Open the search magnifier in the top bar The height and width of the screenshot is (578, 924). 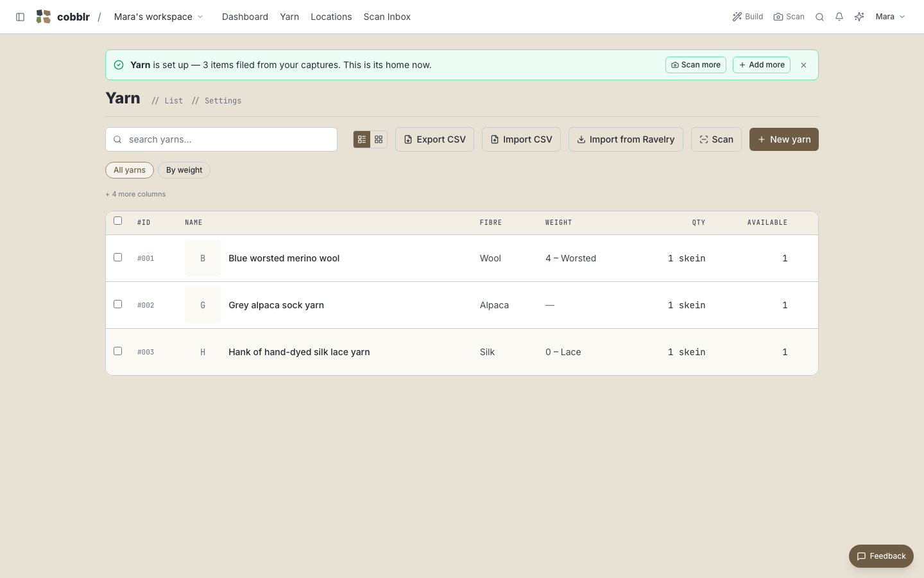click(x=819, y=17)
